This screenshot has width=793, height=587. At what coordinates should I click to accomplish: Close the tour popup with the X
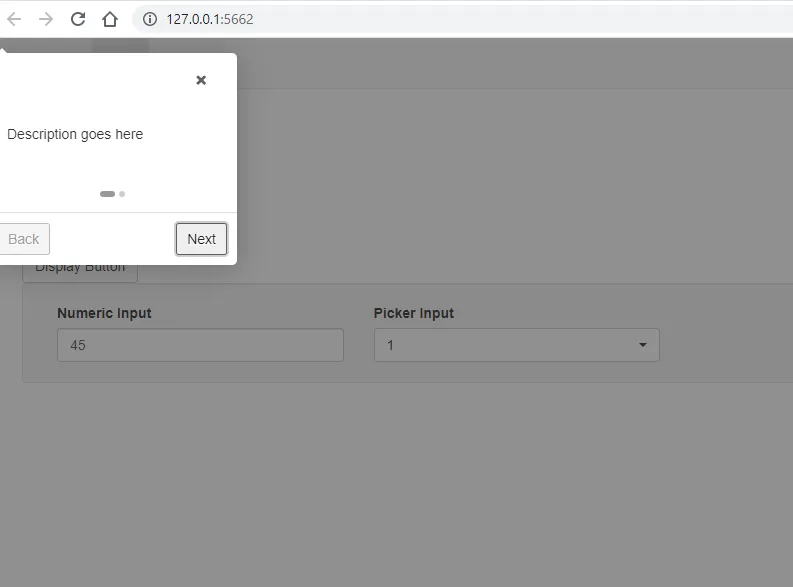coord(201,80)
